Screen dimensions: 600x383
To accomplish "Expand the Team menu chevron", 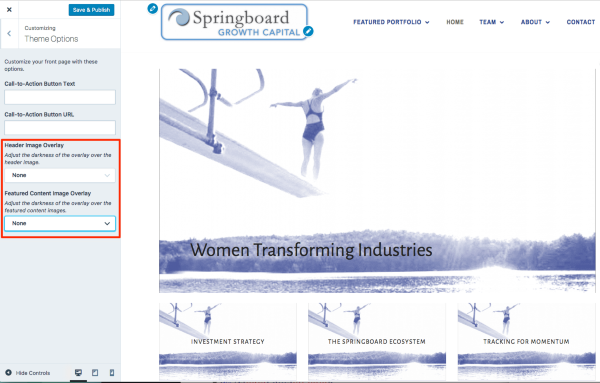I will point(502,22).
